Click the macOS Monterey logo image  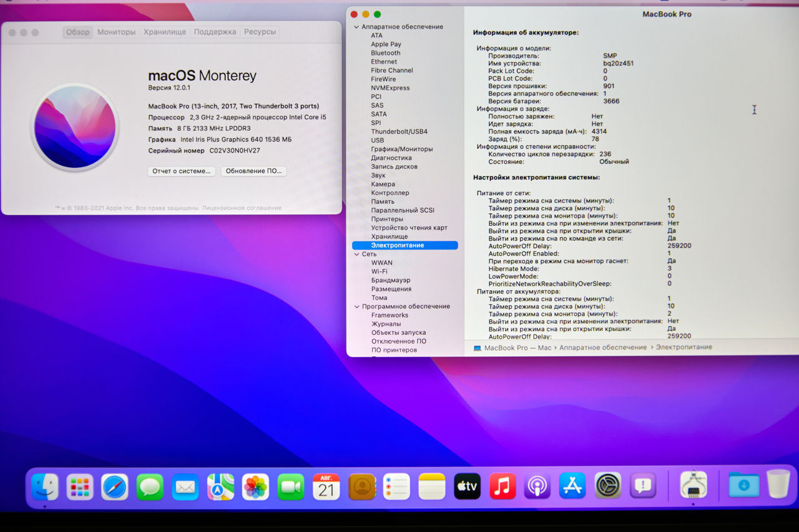pyautogui.click(x=75, y=127)
